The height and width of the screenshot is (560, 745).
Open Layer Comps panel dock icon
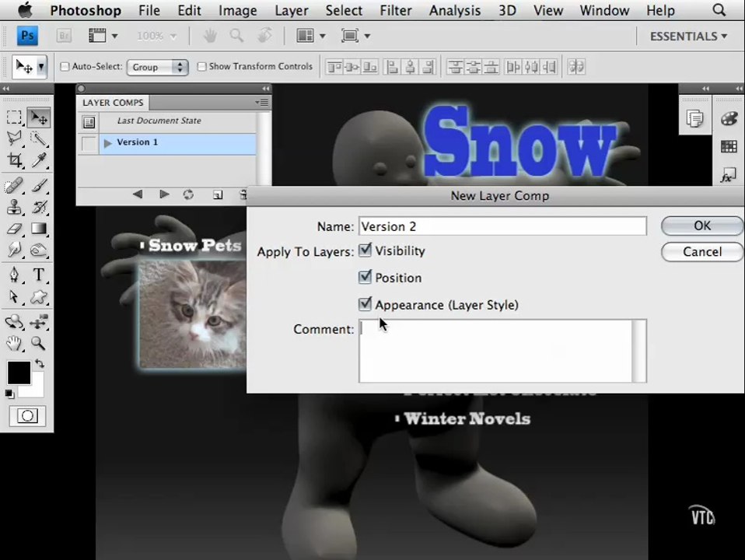click(694, 118)
